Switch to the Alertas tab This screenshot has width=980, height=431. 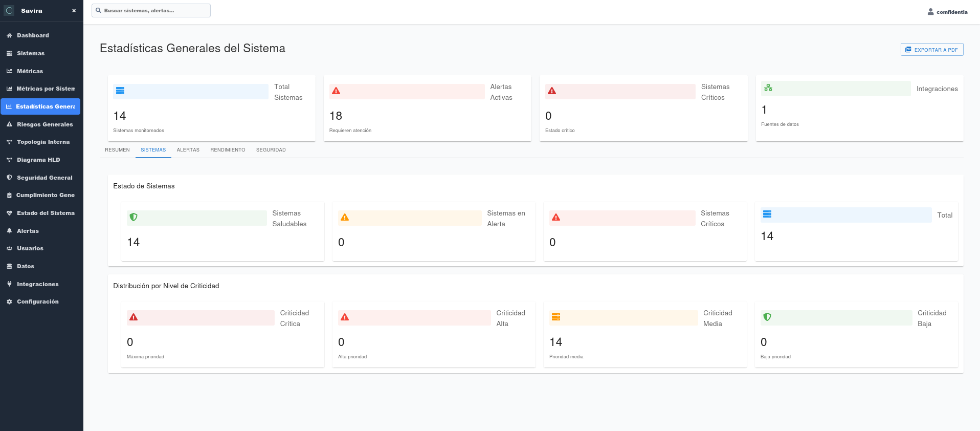click(x=188, y=150)
